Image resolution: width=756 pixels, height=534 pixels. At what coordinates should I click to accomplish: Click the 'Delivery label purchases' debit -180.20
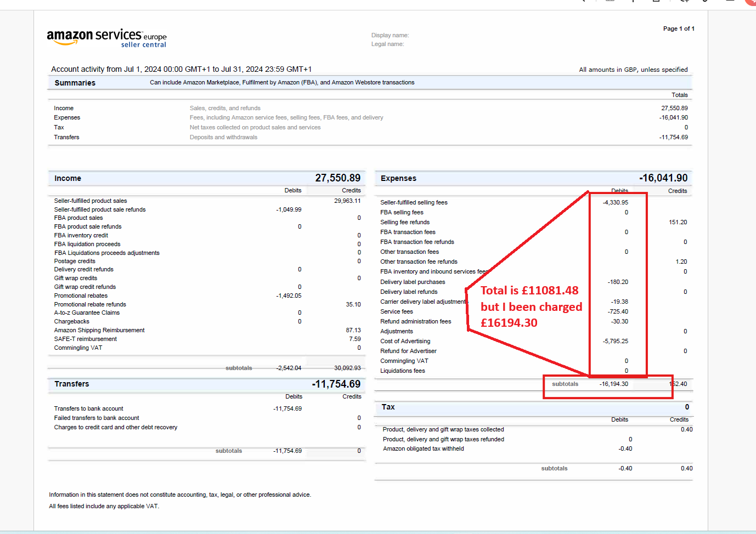tap(618, 282)
